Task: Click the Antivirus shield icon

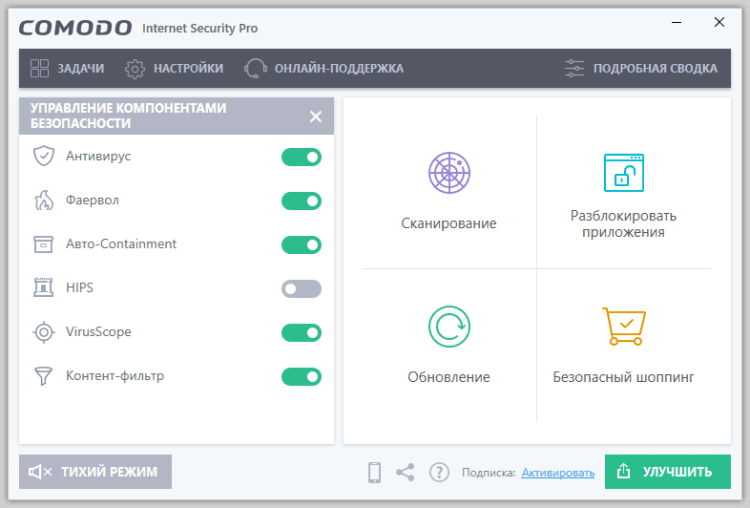Action: 43,156
